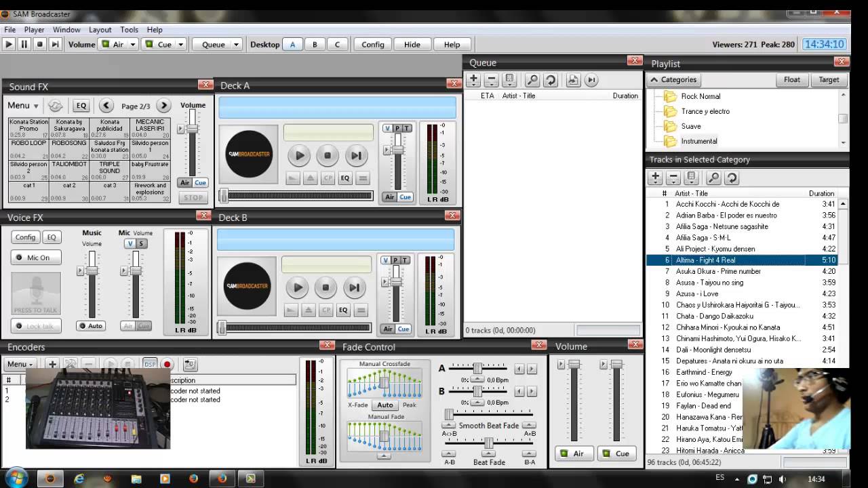The image size is (868, 488).
Task: Go to next Sound FX page
Action: point(163,106)
